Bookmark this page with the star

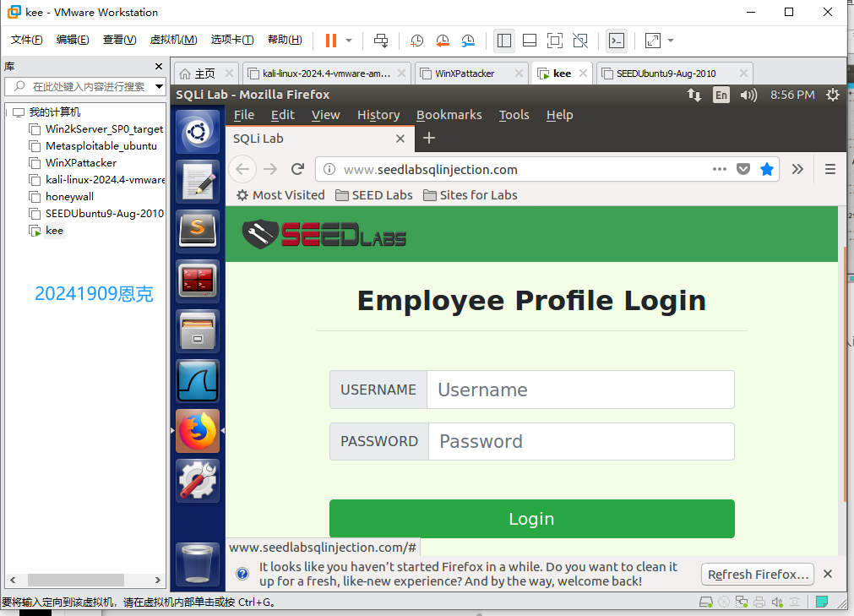[767, 169]
